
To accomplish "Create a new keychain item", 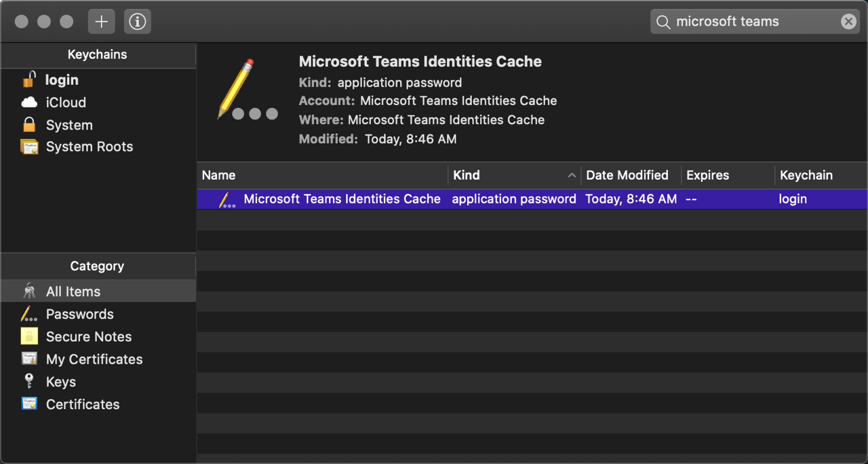I will pos(101,21).
